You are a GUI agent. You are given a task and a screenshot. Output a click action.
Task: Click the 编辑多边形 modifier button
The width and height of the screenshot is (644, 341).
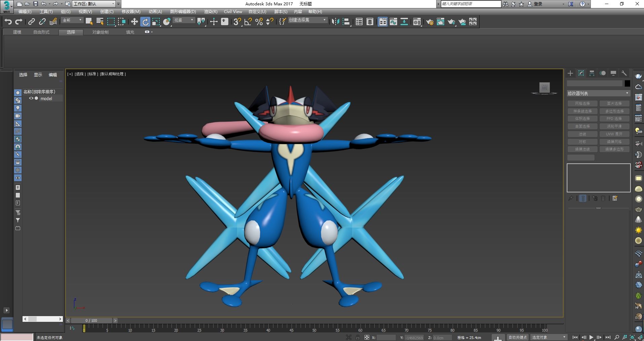(614, 149)
